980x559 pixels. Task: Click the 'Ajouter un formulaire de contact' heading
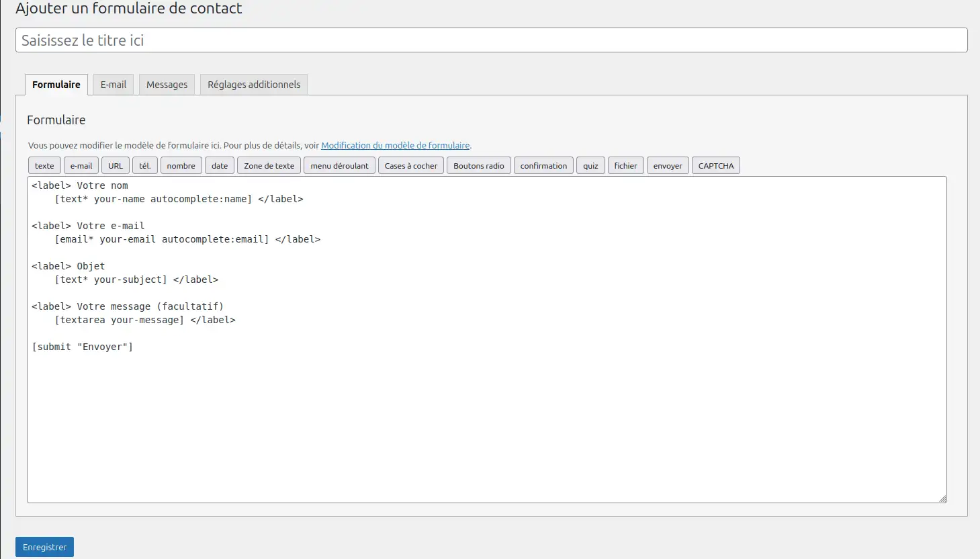point(129,9)
